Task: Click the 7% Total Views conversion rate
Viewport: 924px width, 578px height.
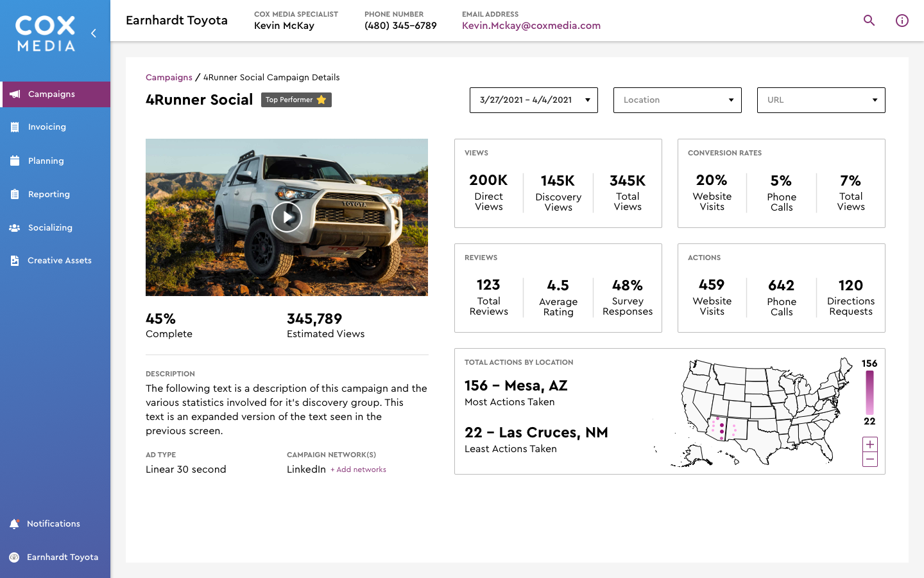Action: point(851,192)
